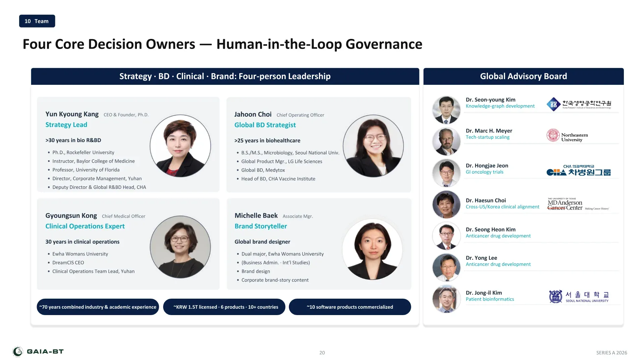Screen dimensions: 644x362
Task: Click the Seoul National University logo
Action: coord(579,296)
